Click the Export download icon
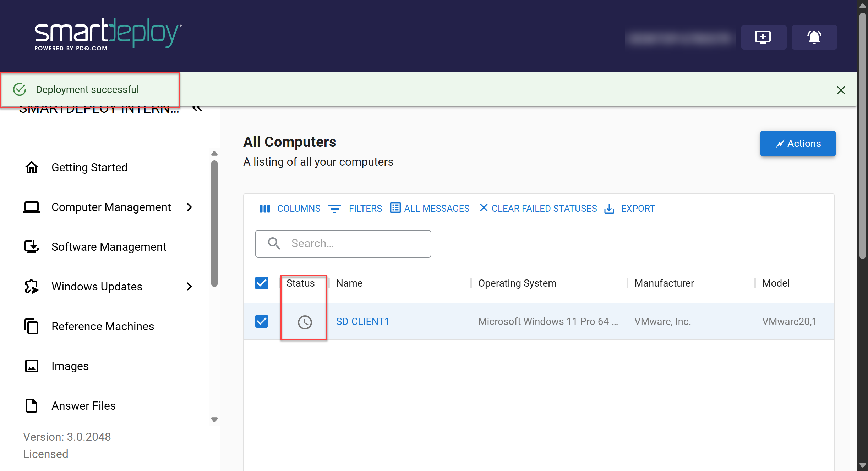 point(609,209)
